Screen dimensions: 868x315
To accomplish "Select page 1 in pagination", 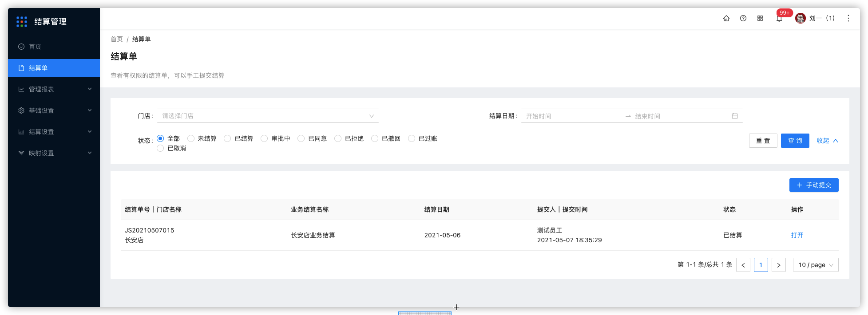I will click(761, 265).
